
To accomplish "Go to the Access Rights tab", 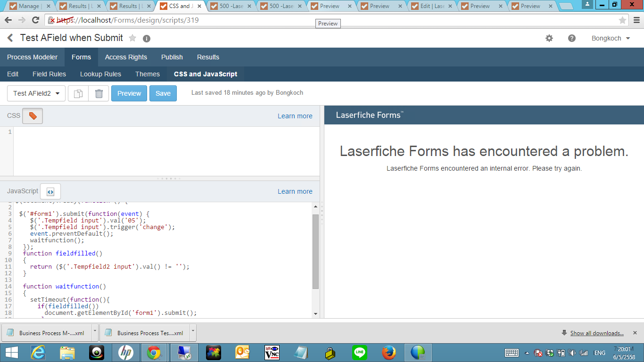I will point(126,57).
